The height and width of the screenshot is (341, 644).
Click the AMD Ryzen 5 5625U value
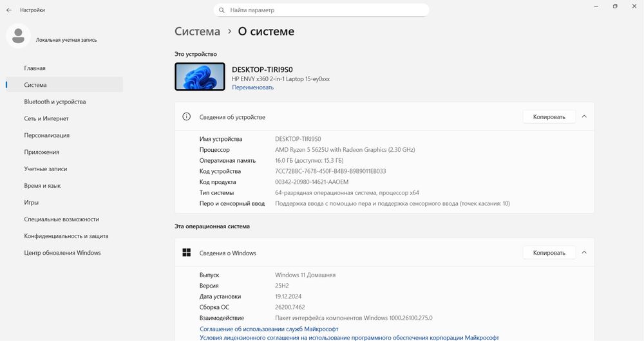click(345, 150)
